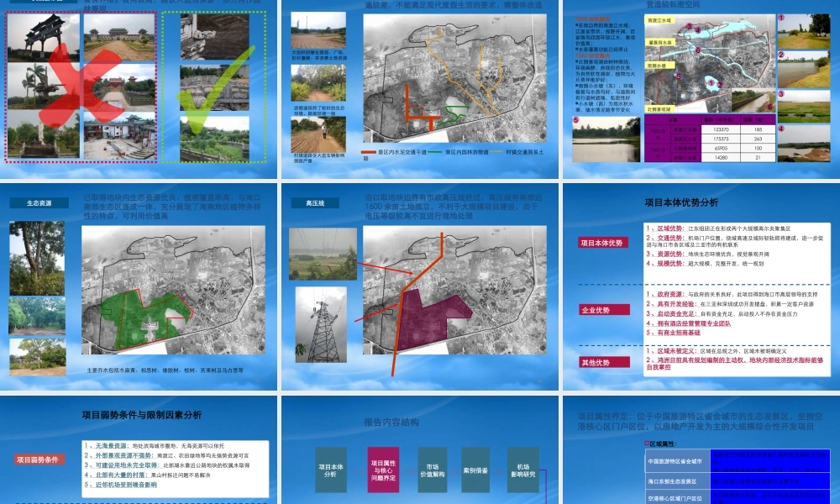Click the yellow 北侧景观湖 map label
The height and width of the screenshot is (504, 840).
point(659,109)
